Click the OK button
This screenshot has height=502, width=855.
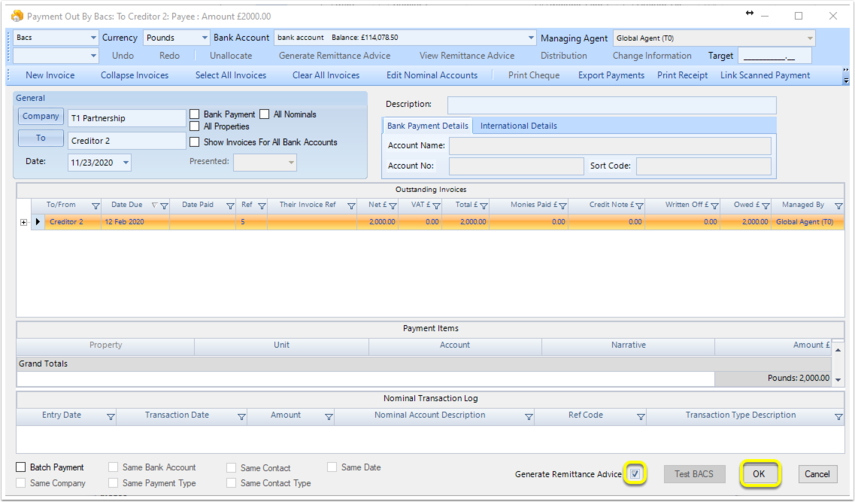[759, 474]
